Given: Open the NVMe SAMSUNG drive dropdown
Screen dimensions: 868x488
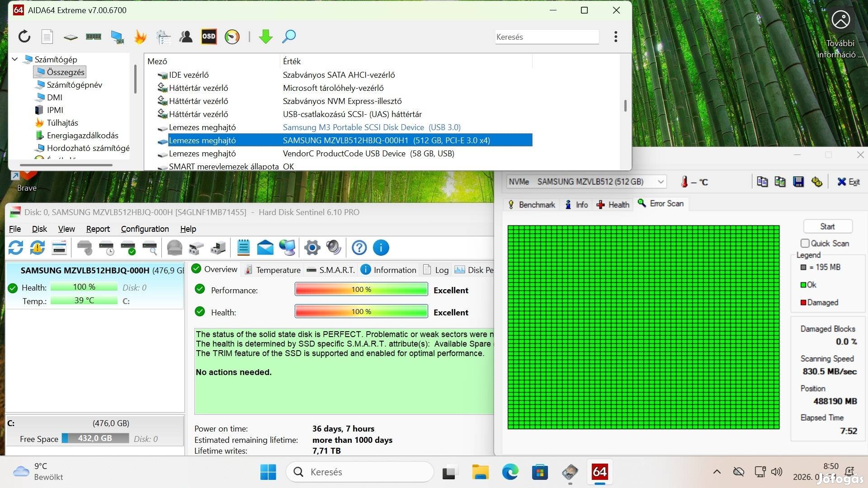Looking at the screenshot, I should (660, 182).
